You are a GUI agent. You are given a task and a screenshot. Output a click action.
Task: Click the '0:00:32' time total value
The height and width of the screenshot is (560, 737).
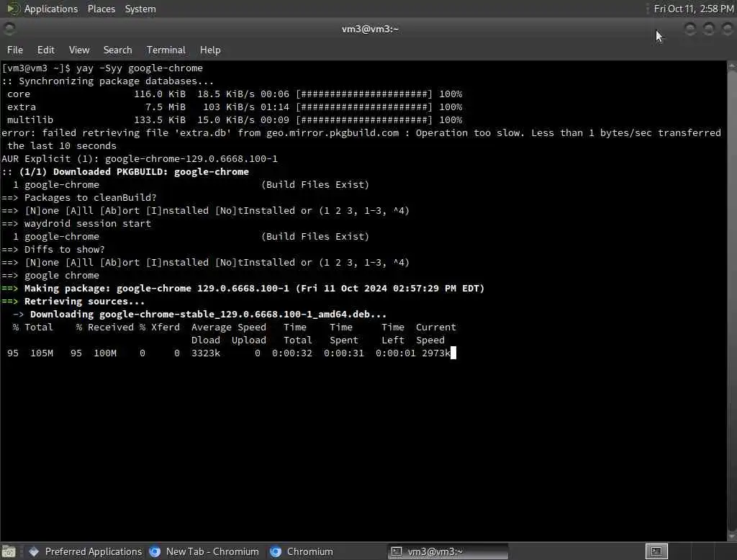pyautogui.click(x=292, y=353)
